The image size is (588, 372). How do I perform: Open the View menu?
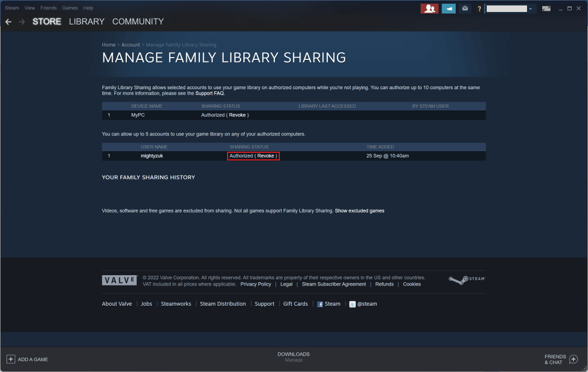pos(29,8)
